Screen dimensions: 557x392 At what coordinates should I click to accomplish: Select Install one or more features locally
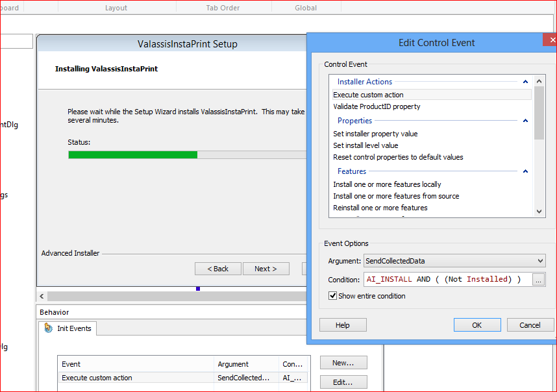click(387, 184)
